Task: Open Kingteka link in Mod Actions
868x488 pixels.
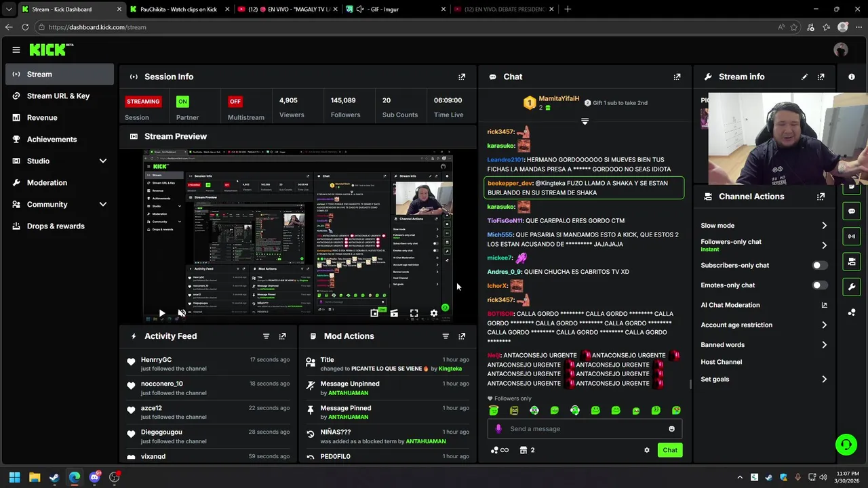Action: click(x=450, y=369)
